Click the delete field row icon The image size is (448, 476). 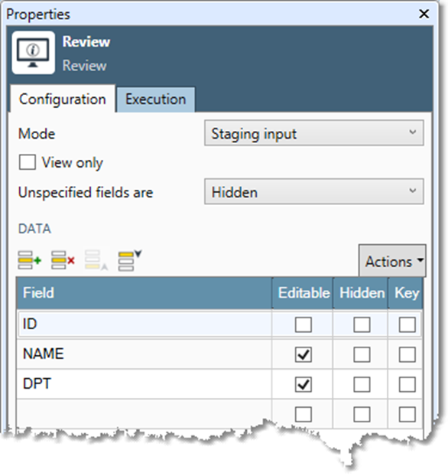click(x=63, y=260)
